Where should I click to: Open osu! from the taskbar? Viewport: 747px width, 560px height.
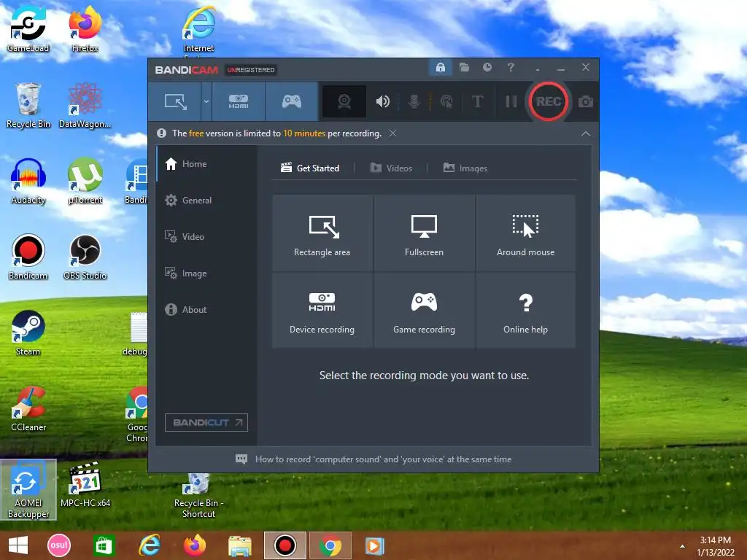(59, 545)
